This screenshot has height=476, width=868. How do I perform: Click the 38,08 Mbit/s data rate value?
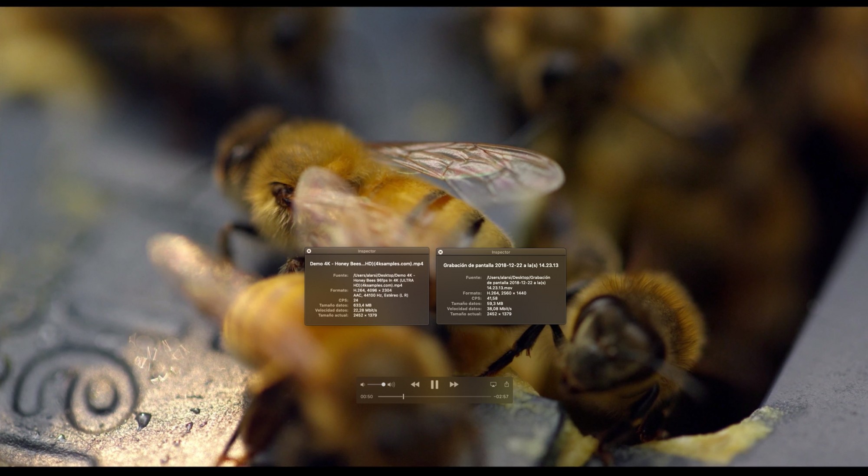(x=499, y=309)
